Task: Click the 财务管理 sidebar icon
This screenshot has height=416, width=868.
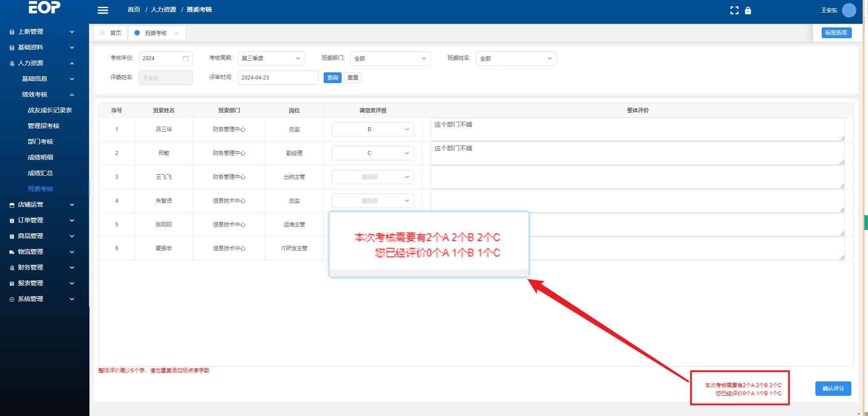Action: coord(12,268)
